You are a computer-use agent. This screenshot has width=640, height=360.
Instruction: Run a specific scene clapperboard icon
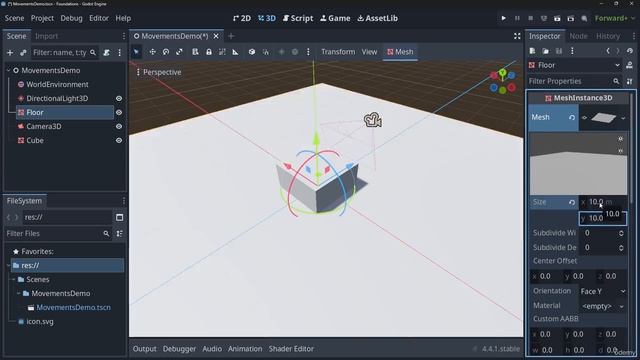tap(571, 18)
